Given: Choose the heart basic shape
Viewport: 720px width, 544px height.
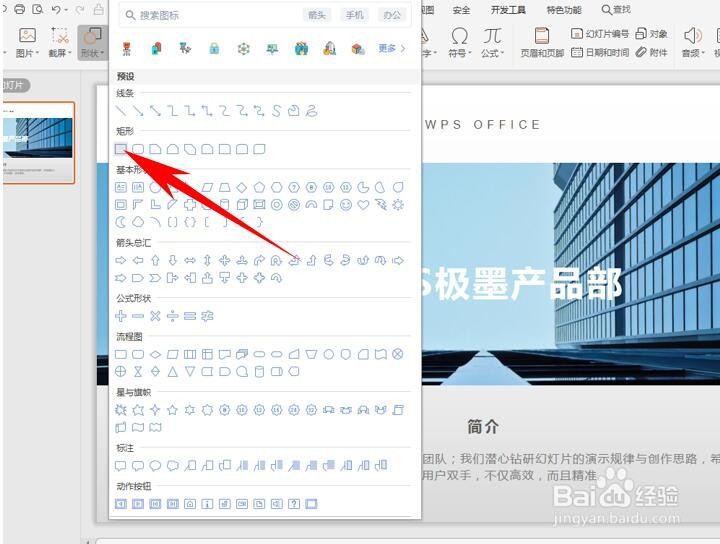Looking at the screenshot, I should coord(363,205).
